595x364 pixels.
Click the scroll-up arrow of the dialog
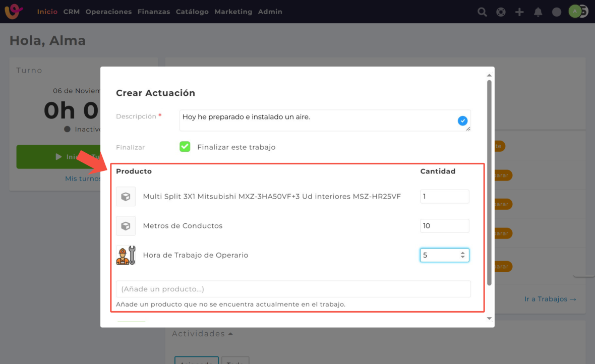click(489, 75)
